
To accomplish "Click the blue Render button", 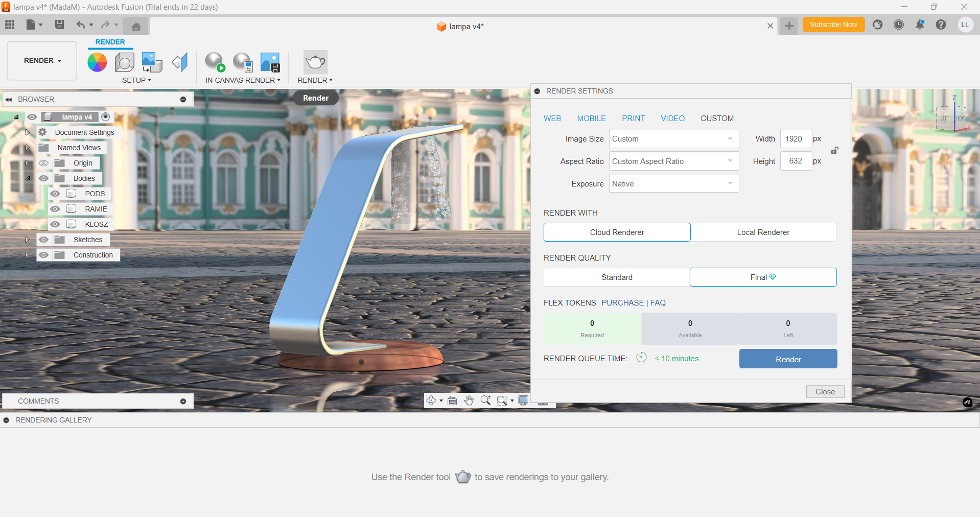I will pyautogui.click(x=788, y=359).
